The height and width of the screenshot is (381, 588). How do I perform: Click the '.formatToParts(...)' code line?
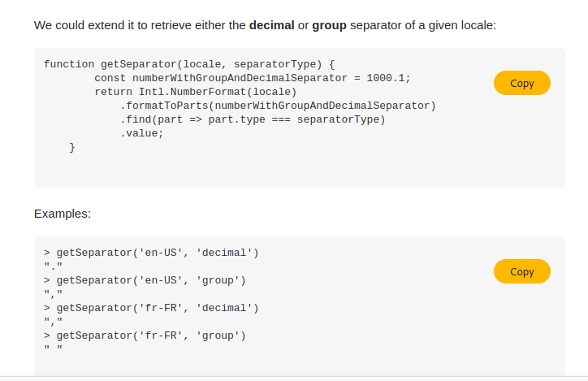click(278, 106)
